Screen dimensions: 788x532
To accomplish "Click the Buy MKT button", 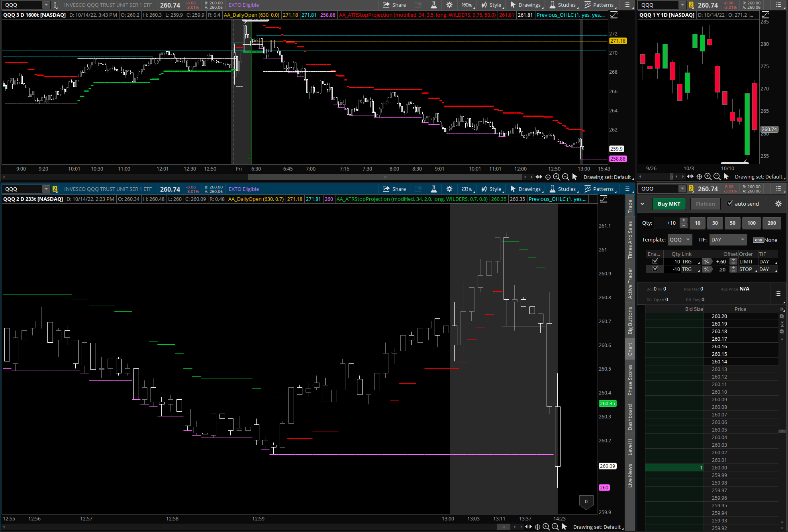I will click(x=669, y=204).
